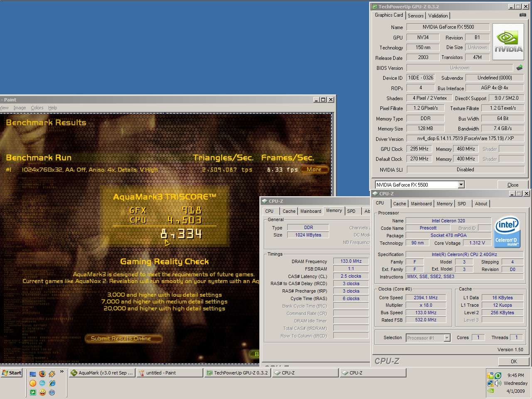Screen dimensions: 532x399
Task: Click the orange round Quick Launch icon
Action: click(x=33, y=383)
